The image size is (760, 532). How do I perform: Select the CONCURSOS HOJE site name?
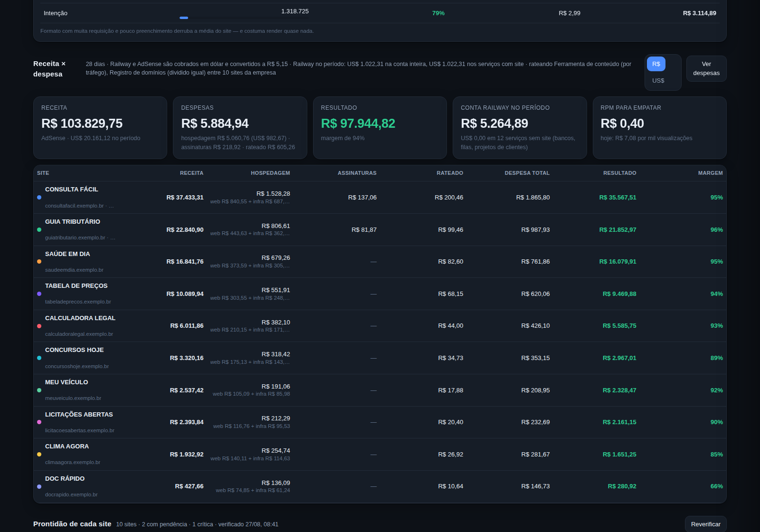(x=75, y=350)
